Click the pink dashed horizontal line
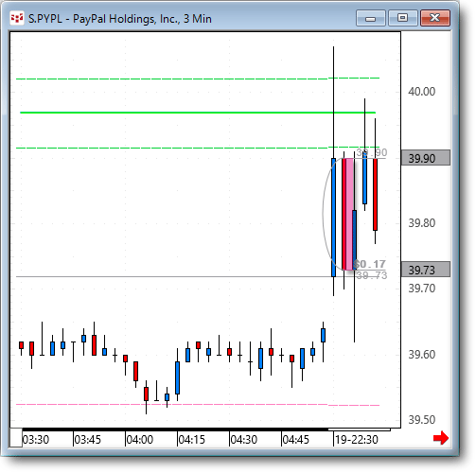The width and height of the screenshot is (476, 473). (198, 405)
